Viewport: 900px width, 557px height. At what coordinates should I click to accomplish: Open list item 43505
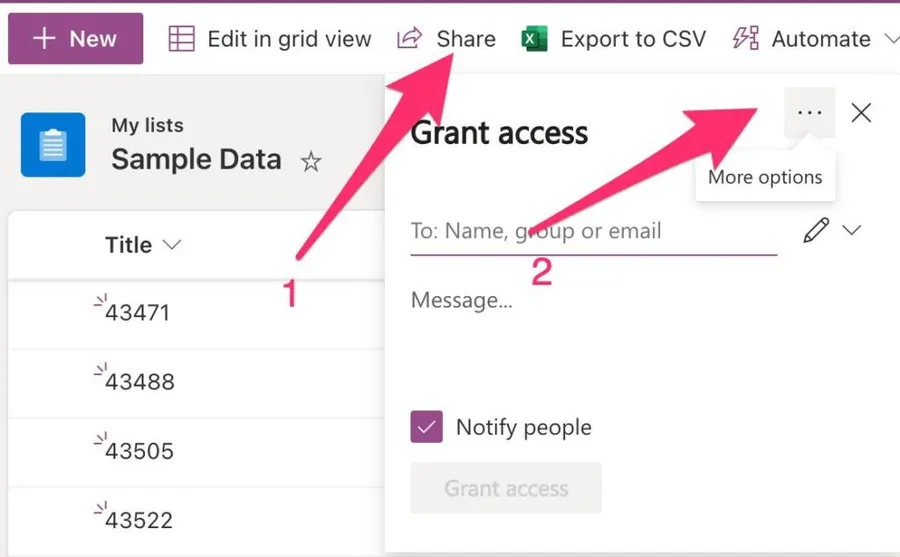(x=139, y=451)
